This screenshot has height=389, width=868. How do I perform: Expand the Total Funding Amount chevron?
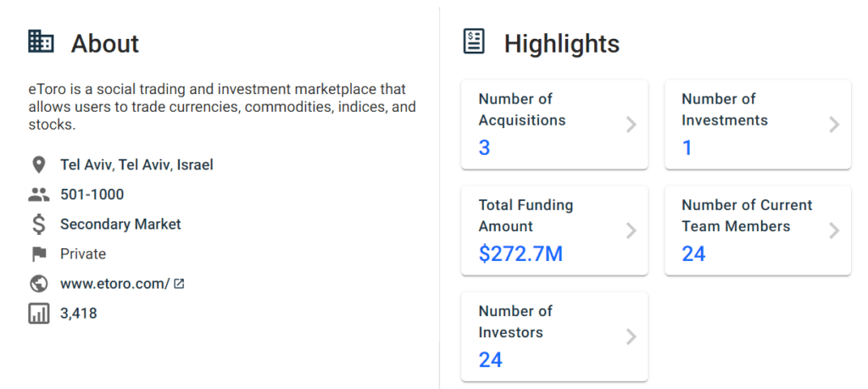pos(631,231)
